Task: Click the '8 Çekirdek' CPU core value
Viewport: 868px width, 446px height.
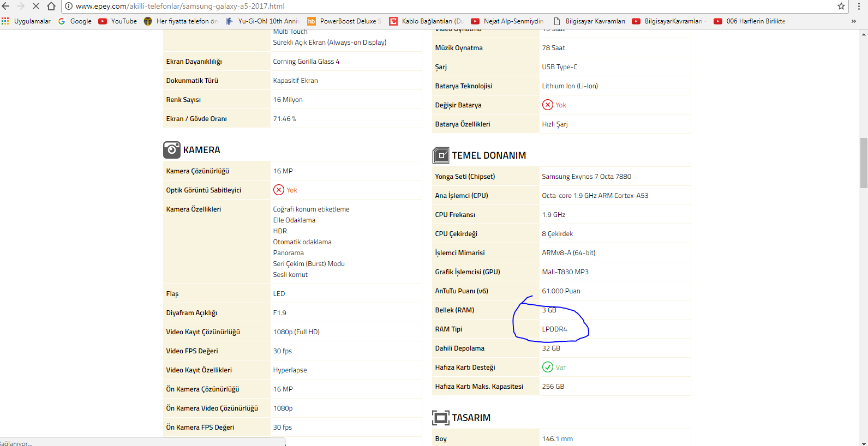Action: 557,234
